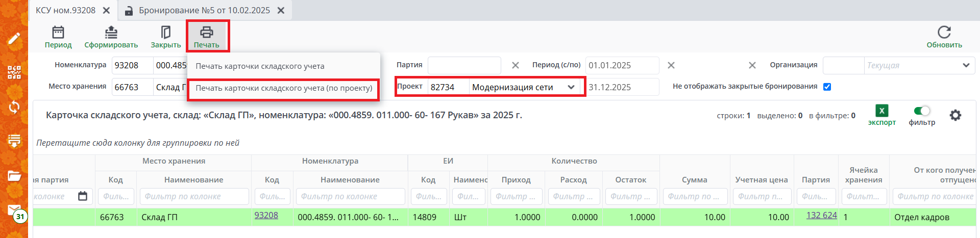Image resolution: width=980 pixels, height=238 pixels.
Task: Uncheck Не отображать закрытые бронирования checkbox
Action: point(827,87)
